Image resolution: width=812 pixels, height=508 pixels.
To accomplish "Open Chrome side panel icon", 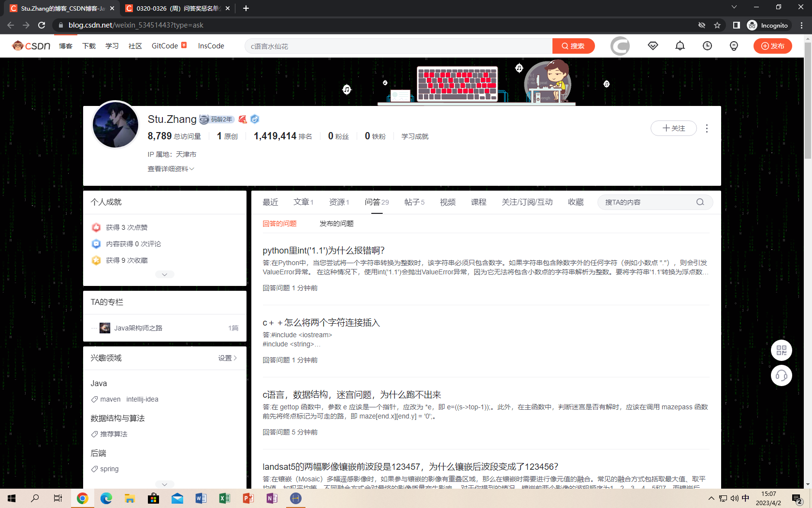I will tap(736, 25).
